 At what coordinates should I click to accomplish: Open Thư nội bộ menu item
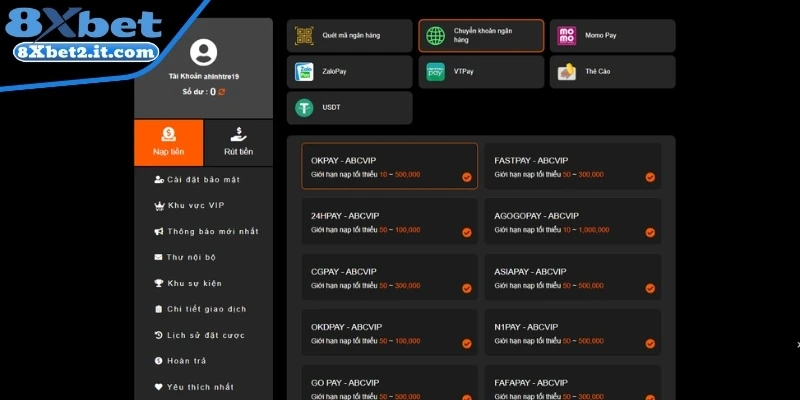click(x=204, y=257)
